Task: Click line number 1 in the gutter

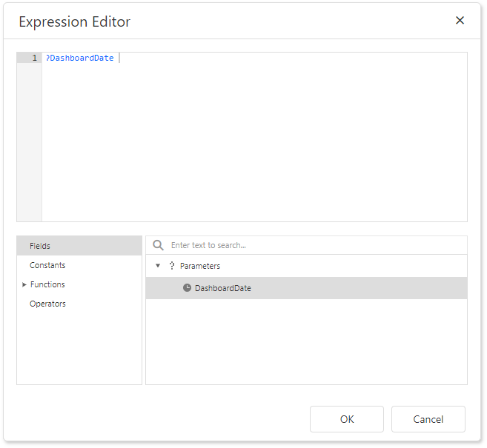Action: (33, 58)
